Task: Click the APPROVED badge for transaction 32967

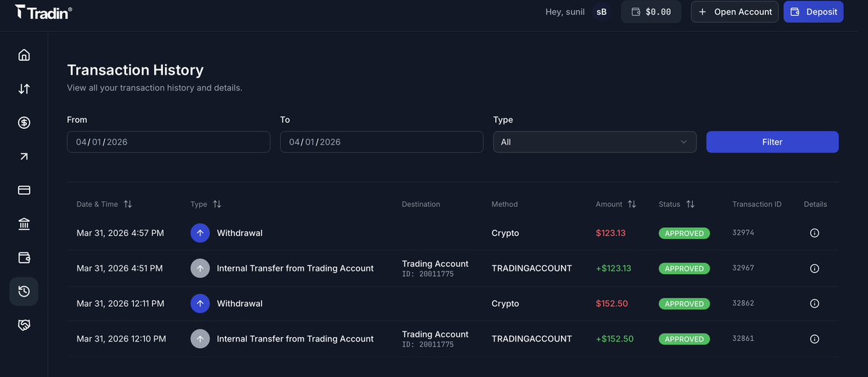Action: (684, 268)
